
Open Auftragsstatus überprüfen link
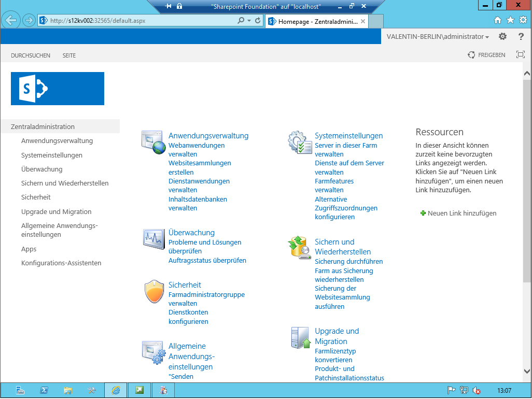tap(207, 260)
